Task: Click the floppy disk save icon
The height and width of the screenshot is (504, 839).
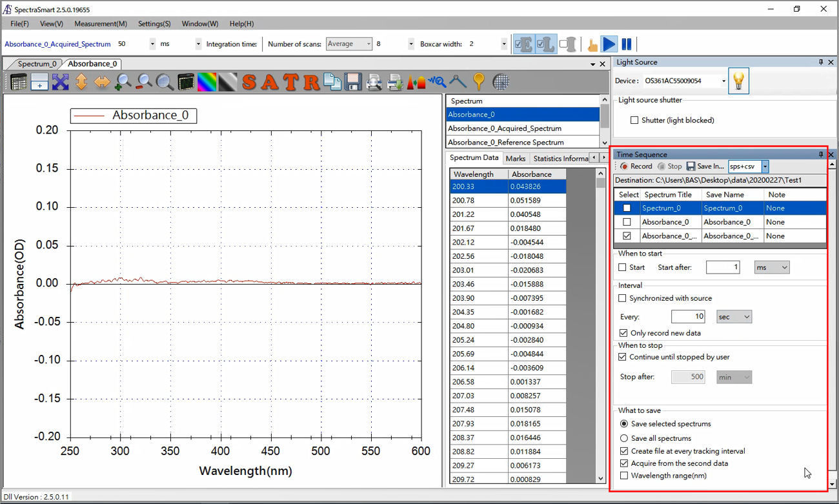Action: [352, 82]
